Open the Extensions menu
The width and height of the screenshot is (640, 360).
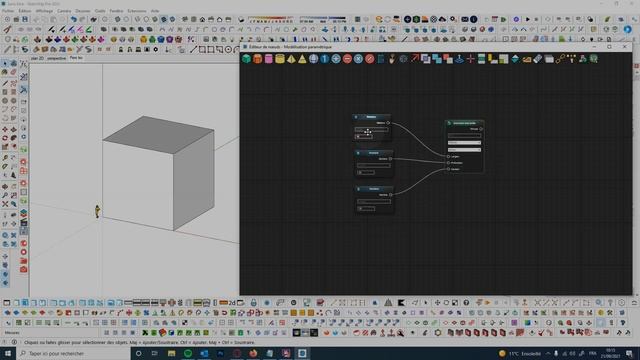click(137, 11)
